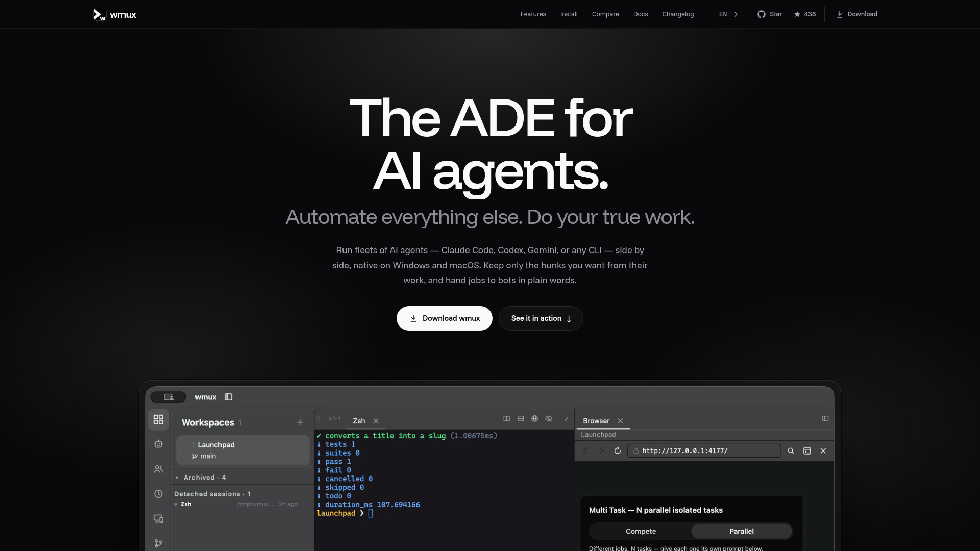Switch to the Browser tab

(596, 421)
